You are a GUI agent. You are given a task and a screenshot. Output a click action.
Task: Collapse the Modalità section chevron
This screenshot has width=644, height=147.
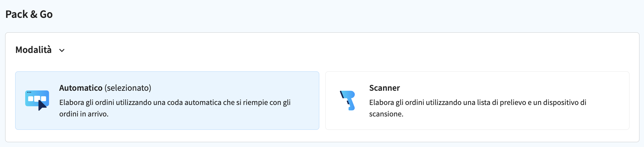[62, 50]
